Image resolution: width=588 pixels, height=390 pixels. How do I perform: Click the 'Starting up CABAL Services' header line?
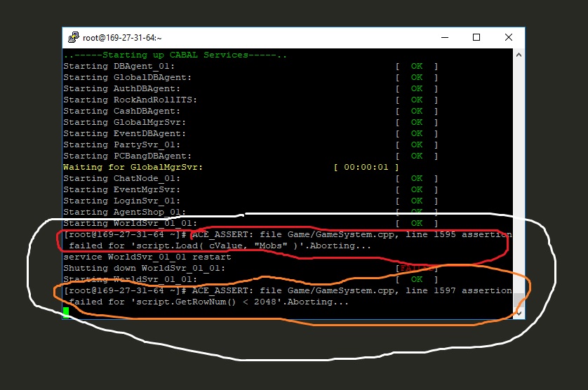pos(175,55)
